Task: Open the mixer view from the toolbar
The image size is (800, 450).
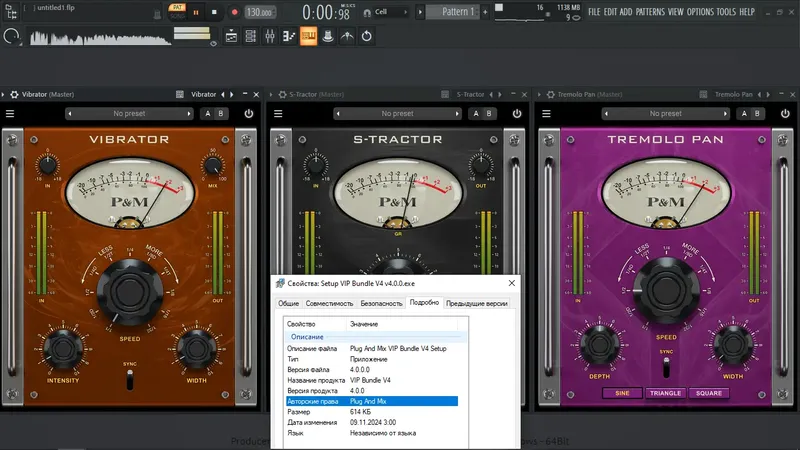Action: [269, 36]
